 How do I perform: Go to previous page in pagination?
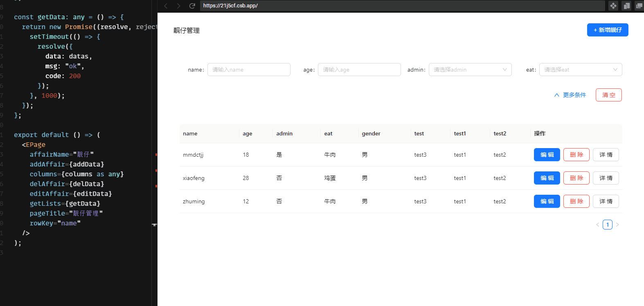point(598,225)
